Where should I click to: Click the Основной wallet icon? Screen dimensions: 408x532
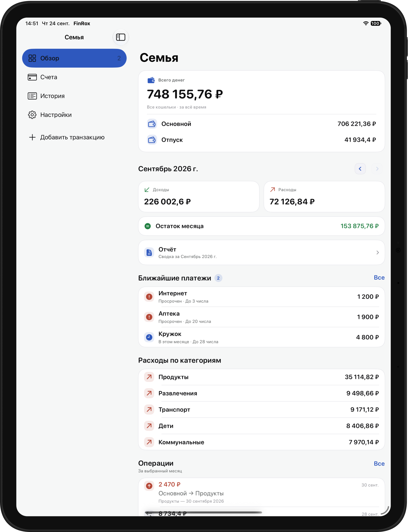point(152,124)
